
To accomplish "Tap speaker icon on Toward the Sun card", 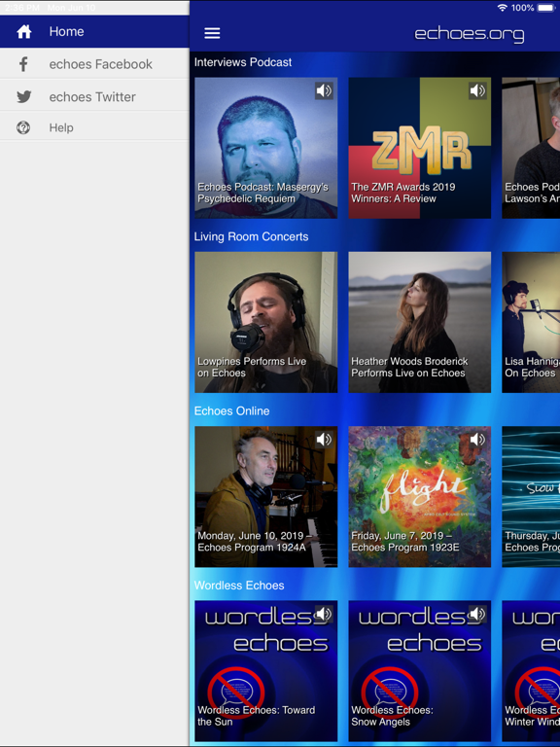I will coord(324,614).
